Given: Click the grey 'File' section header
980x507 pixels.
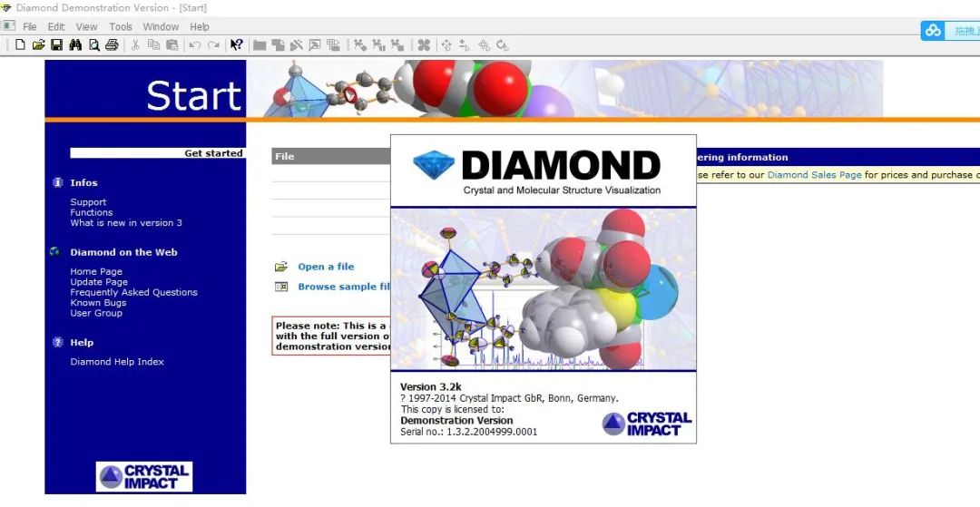Looking at the screenshot, I should 331,156.
